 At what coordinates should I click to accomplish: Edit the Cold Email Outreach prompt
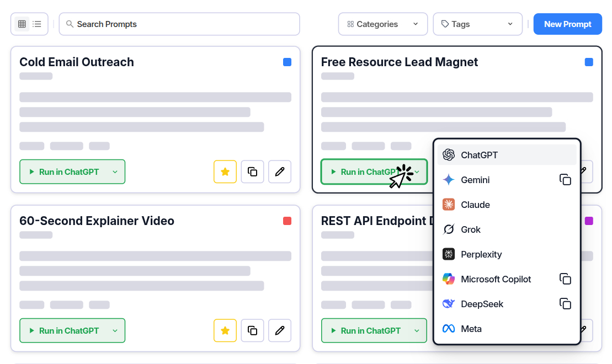pos(279,172)
